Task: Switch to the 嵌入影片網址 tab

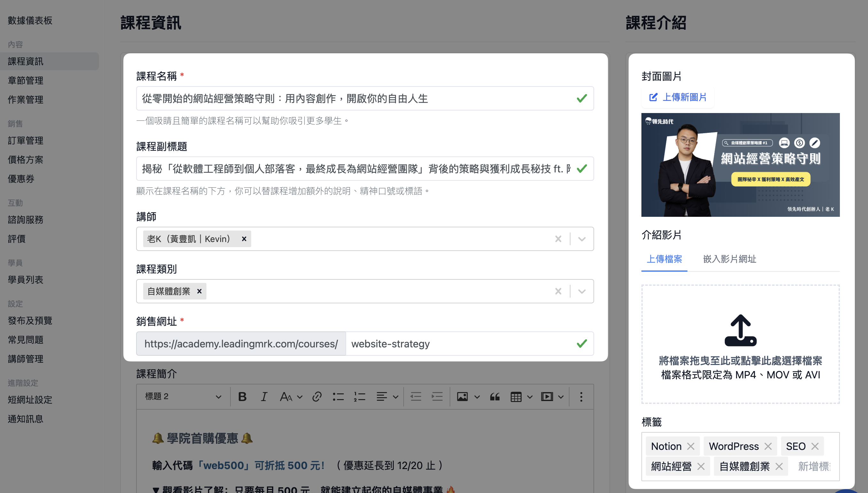Action: point(729,259)
